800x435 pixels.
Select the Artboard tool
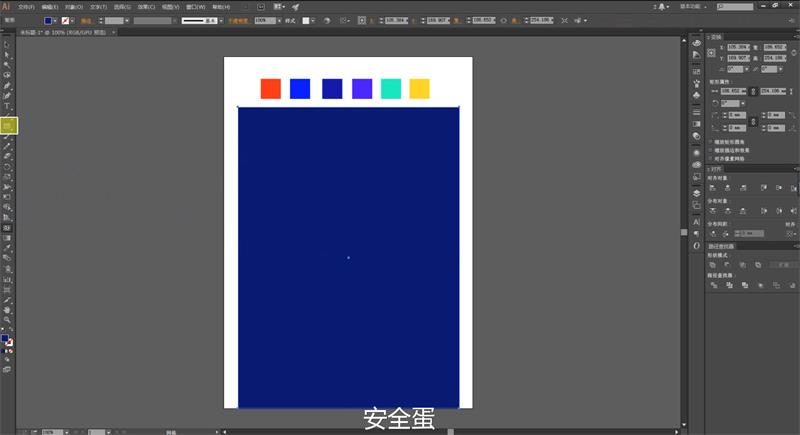(7, 290)
